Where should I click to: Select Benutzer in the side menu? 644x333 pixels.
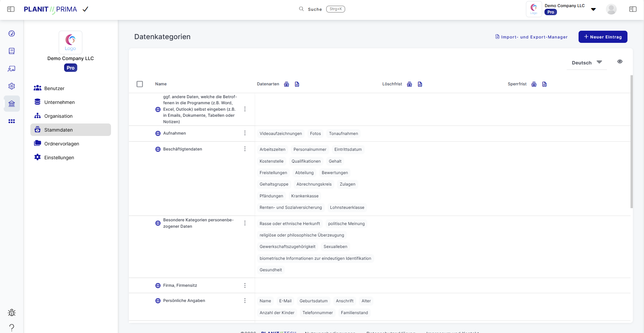[x=54, y=88]
